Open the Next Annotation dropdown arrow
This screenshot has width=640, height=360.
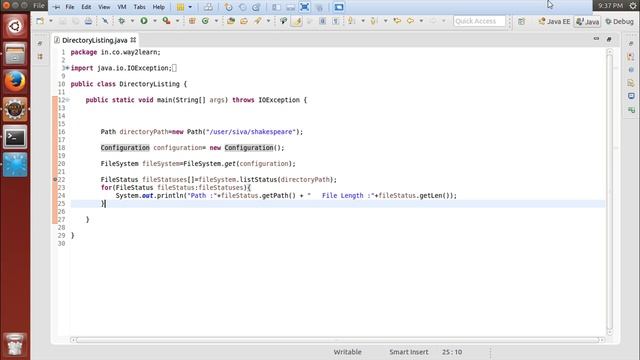click(363, 21)
